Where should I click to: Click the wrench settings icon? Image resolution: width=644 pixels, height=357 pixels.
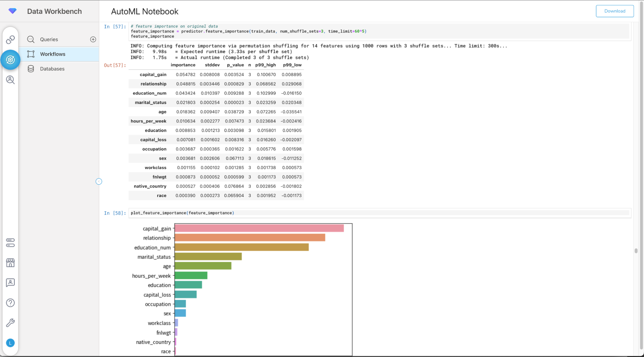tap(10, 323)
